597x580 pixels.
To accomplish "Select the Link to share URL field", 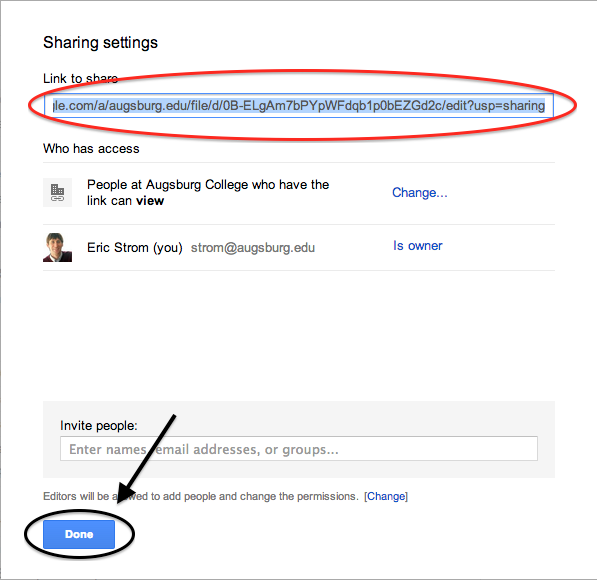I will pyautogui.click(x=299, y=105).
